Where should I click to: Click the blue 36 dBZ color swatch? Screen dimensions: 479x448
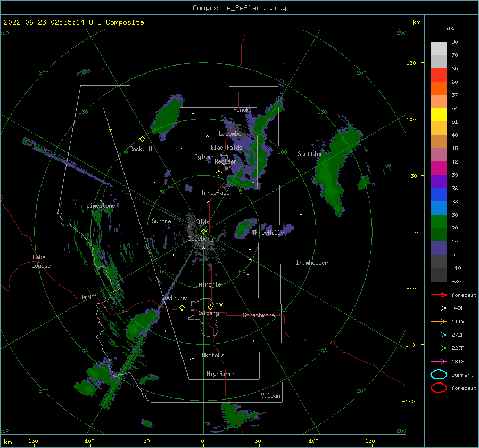439,194
